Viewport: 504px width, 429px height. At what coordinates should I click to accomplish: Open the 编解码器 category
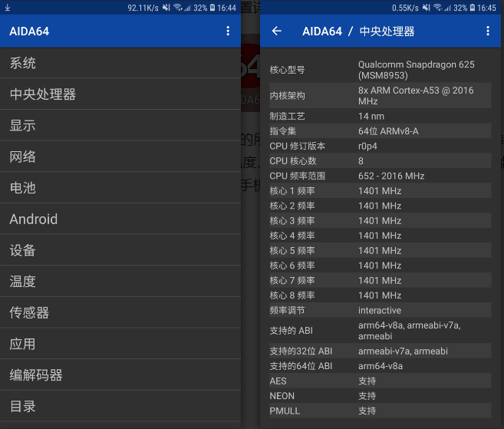pyautogui.click(x=120, y=375)
